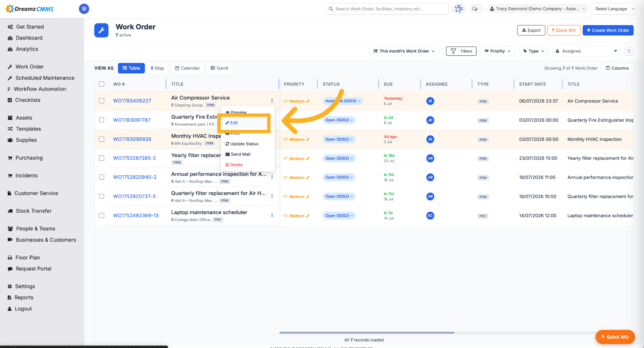Open Settings in the sidebar
644x348 pixels.
click(25, 286)
